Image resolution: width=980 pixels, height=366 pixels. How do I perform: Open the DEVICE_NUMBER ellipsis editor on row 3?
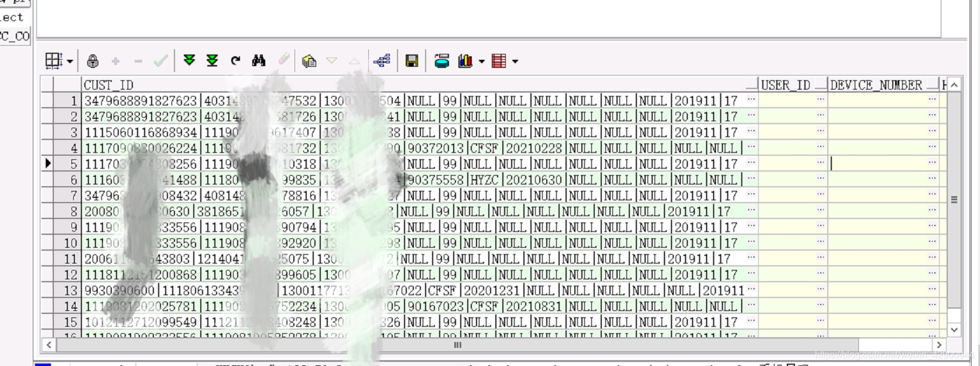click(932, 132)
